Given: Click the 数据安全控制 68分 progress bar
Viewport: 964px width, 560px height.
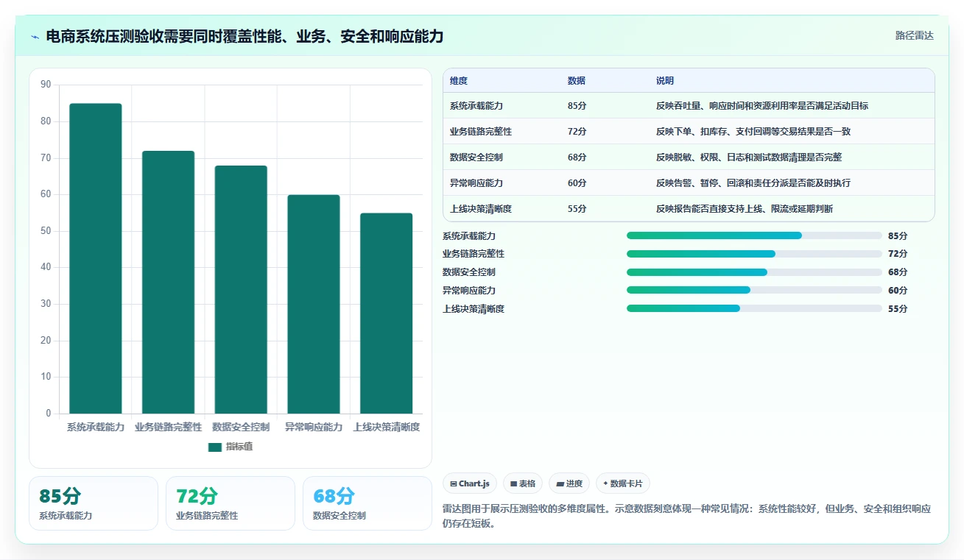Looking at the screenshot, I should 754,272.
